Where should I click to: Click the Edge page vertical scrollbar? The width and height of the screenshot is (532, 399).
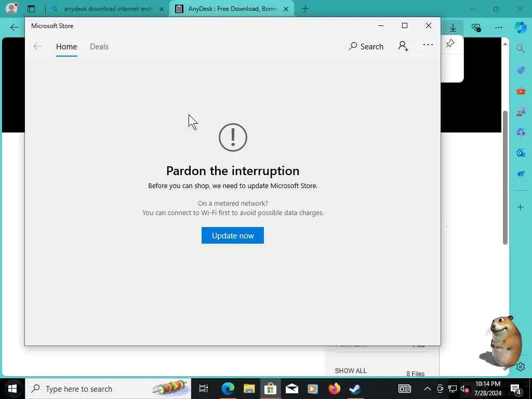505,177
